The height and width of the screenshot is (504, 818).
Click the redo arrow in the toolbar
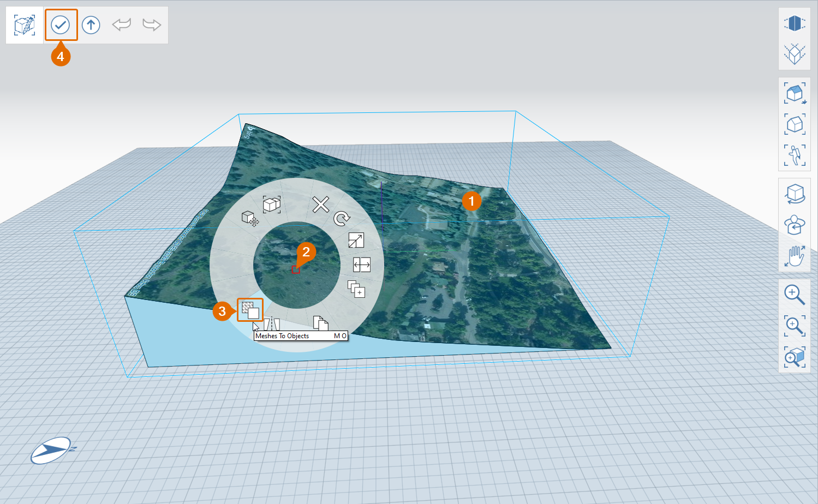[x=151, y=25]
